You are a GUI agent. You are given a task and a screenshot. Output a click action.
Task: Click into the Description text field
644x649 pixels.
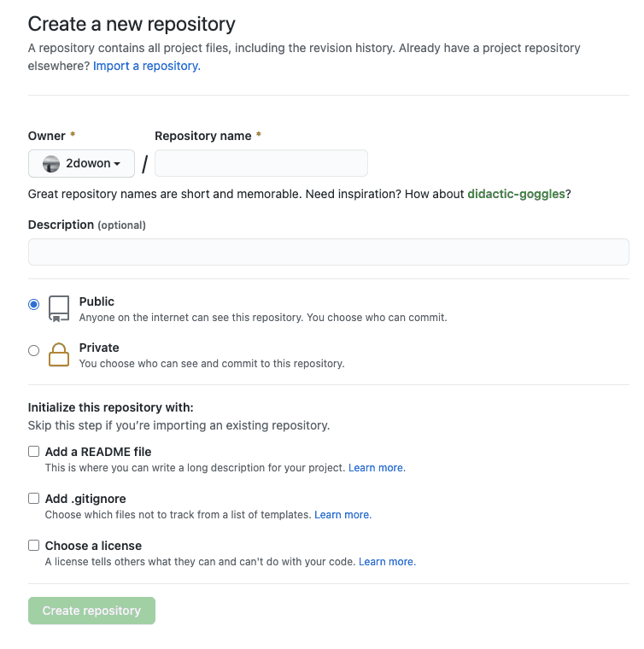[328, 252]
